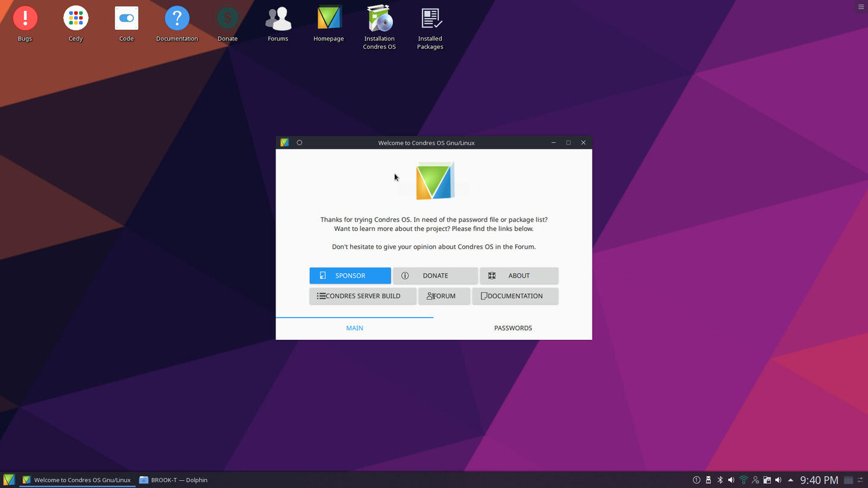Viewport: 868px width, 488px height.
Task: Open the panel settings sliders icon
Action: click(861, 480)
